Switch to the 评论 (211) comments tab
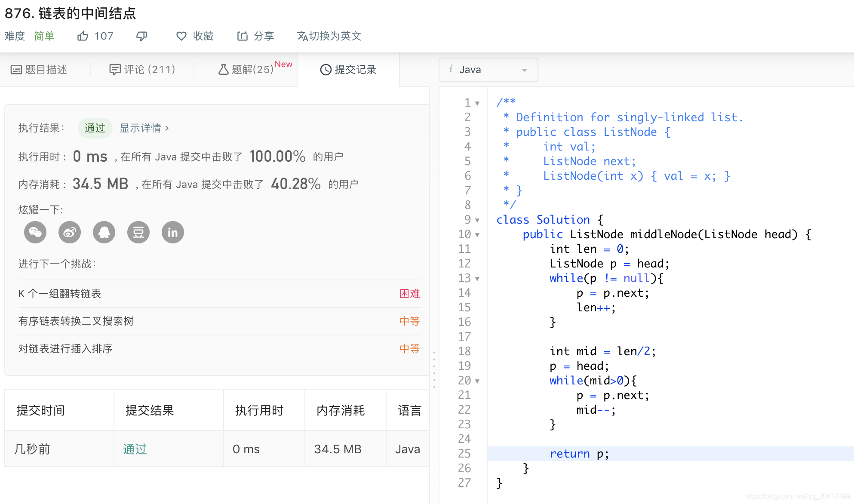Screen dimensions: 854x504 click(142, 69)
